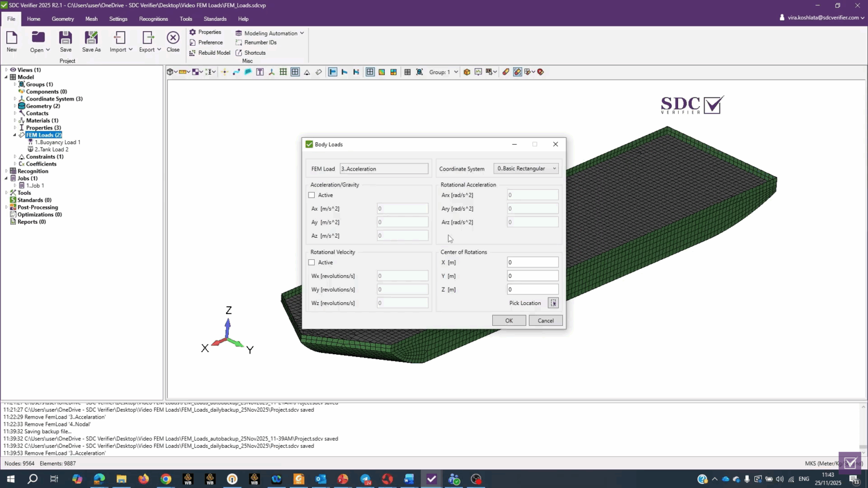Click the fit-to-screen icon in view toolbar
The width and height of the screenshot is (868, 488).
[x=419, y=72]
